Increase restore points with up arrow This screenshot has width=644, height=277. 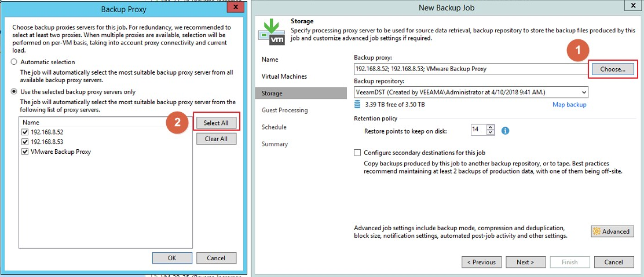pyautogui.click(x=491, y=128)
